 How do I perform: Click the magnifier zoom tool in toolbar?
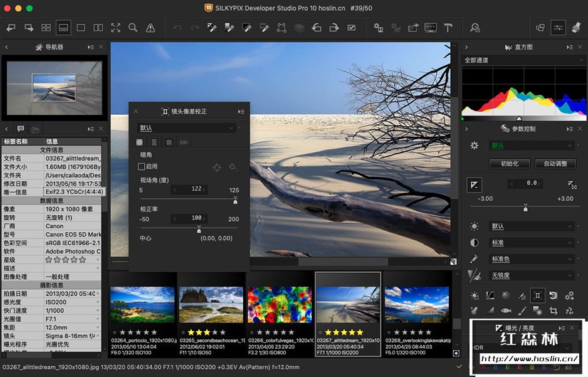tap(133, 28)
